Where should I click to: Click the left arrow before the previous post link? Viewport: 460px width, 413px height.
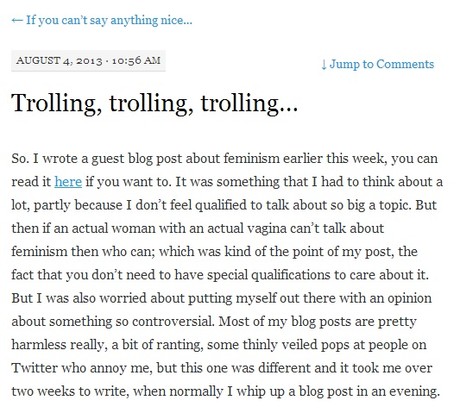pyautogui.click(x=17, y=20)
